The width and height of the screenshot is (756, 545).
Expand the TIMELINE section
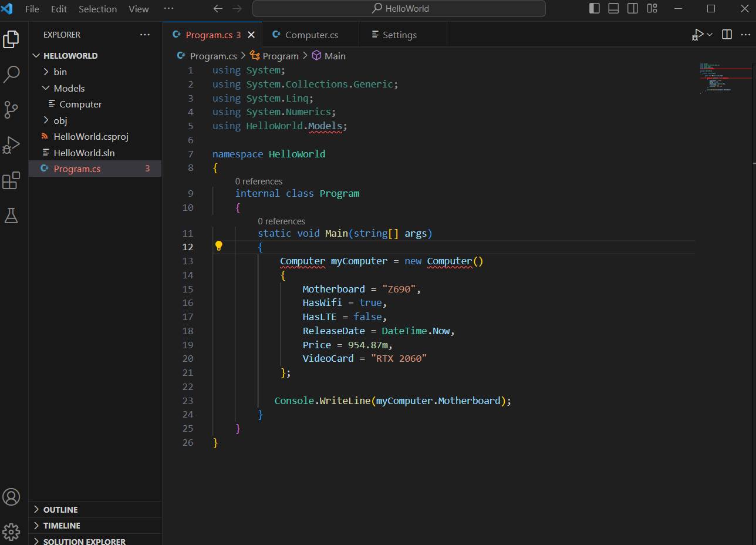[x=95, y=526]
